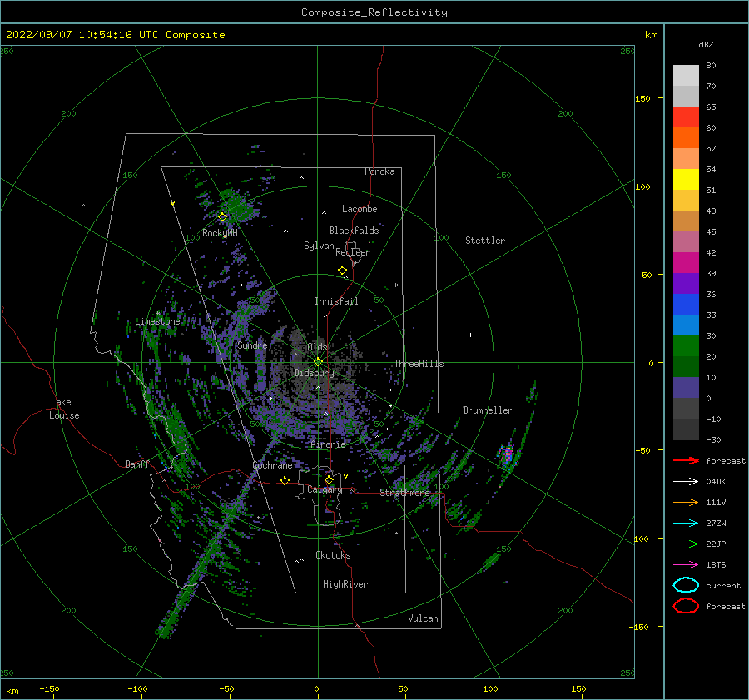Click the Banff label
This screenshot has height=700, width=749.
[137, 464]
